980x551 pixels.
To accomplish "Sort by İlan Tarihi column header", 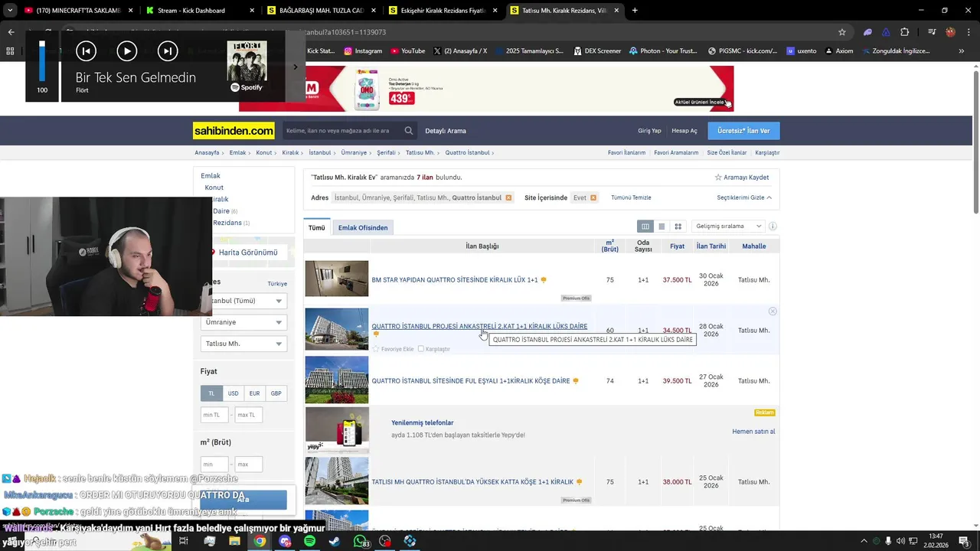I will (x=711, y=246).
